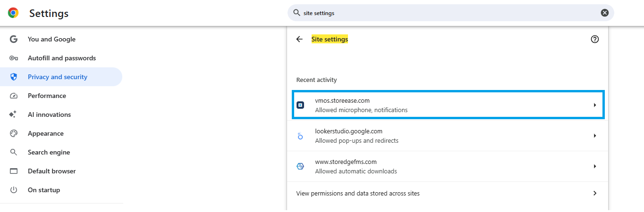This screenshot has width=644, height=212.
Task: Click the Site settings heading
Action: tap(330, 39)
